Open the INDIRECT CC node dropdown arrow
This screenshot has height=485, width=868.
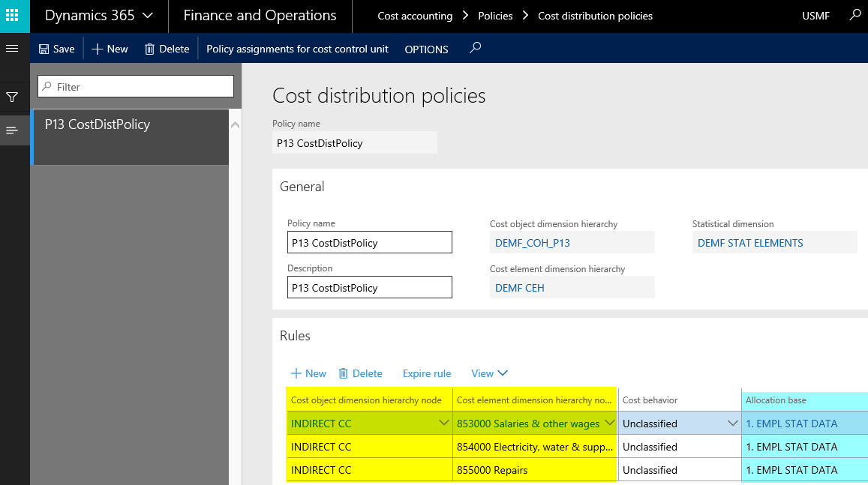(443, 424)
